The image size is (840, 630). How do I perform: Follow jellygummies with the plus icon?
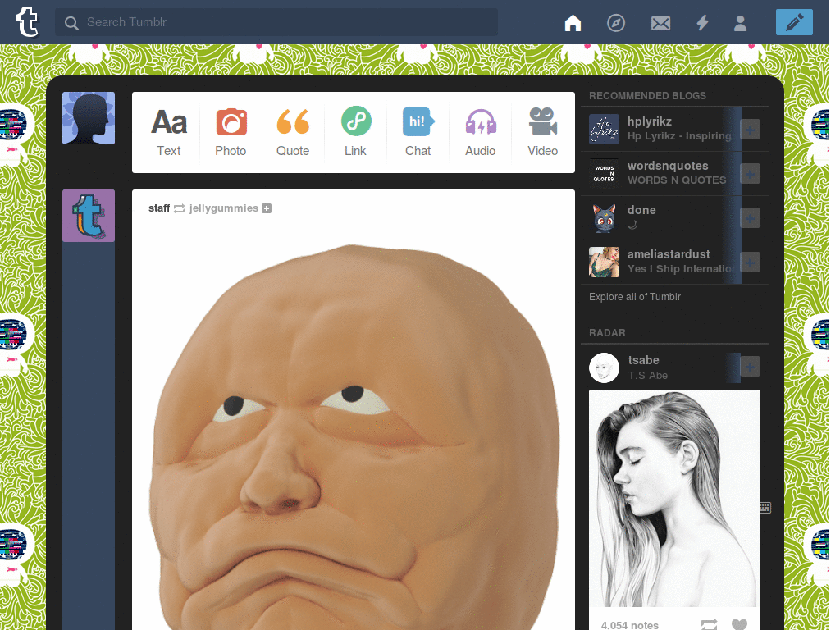pos(267,208)
